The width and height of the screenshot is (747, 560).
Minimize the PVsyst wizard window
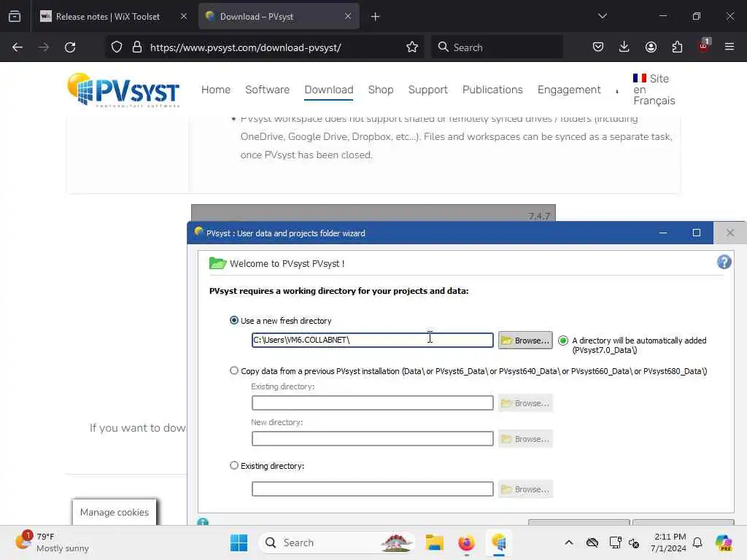point(662,233)
